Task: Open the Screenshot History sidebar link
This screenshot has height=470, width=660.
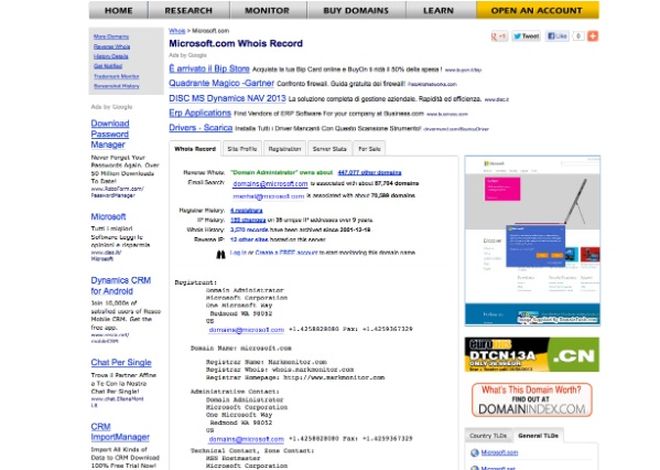Action: (x=117, y=86)
